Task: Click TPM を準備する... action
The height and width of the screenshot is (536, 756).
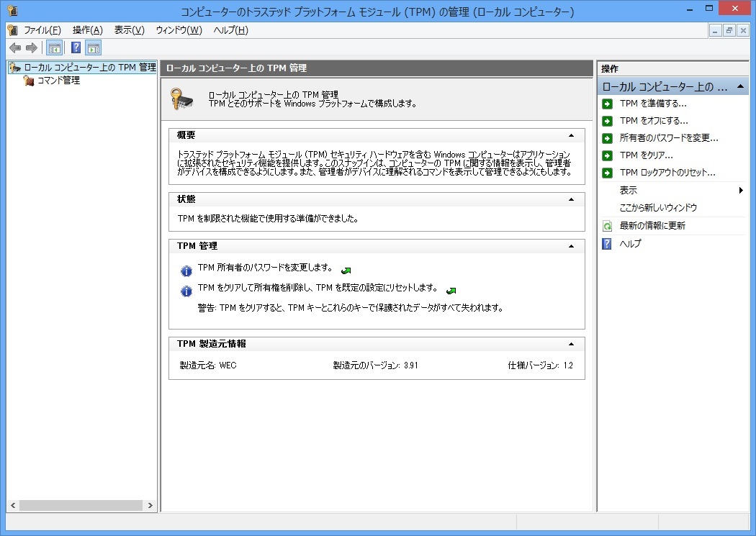Action: pyautogui.click(x=653, y=104)
